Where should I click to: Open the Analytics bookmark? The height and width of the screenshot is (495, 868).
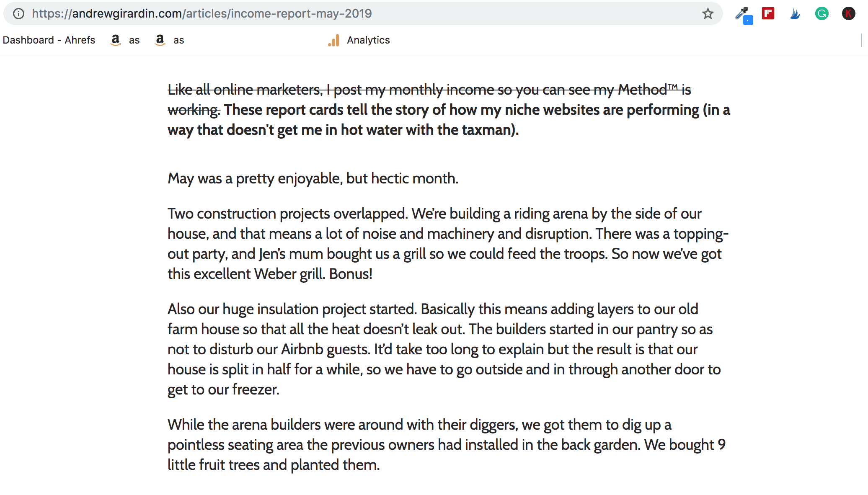[x=359, y=40]
